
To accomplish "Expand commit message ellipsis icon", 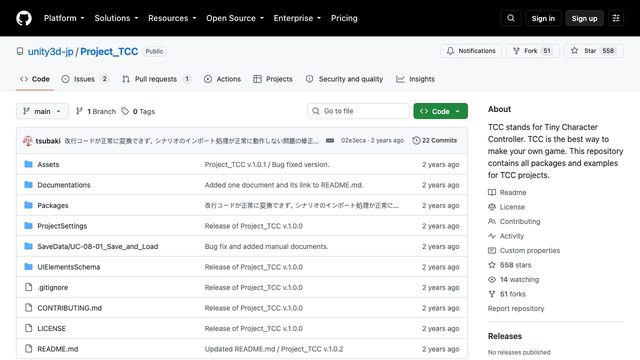I will point(330,140).
